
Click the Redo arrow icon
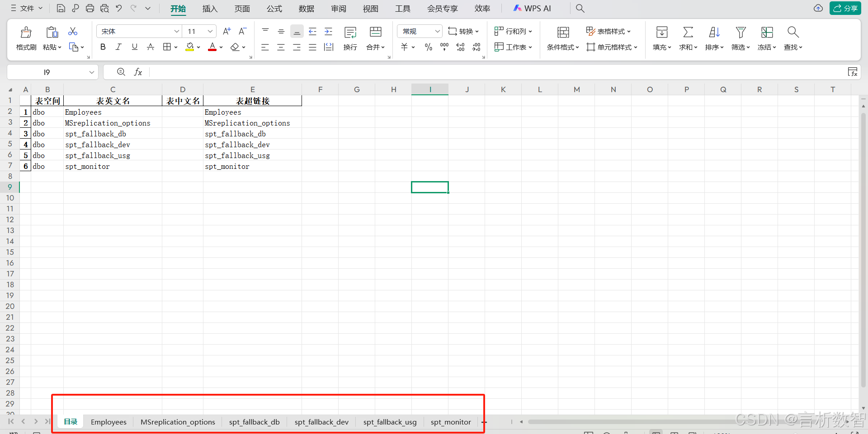pyautogui.click(x=133, y=8)
